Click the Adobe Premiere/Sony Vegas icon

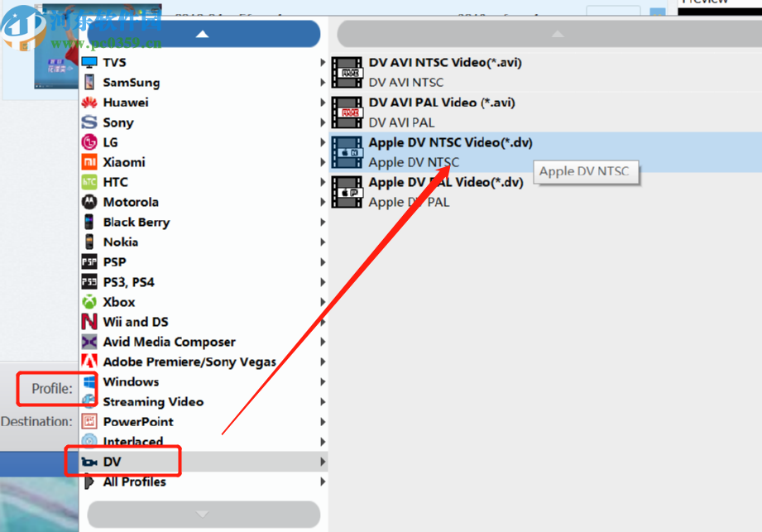click(x=89, y=362)
